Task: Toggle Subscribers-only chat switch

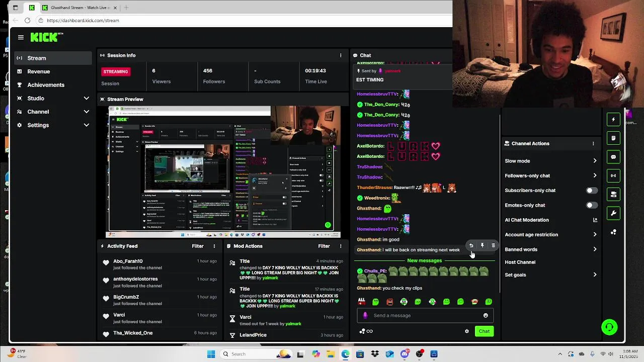Action: (592, 191)
